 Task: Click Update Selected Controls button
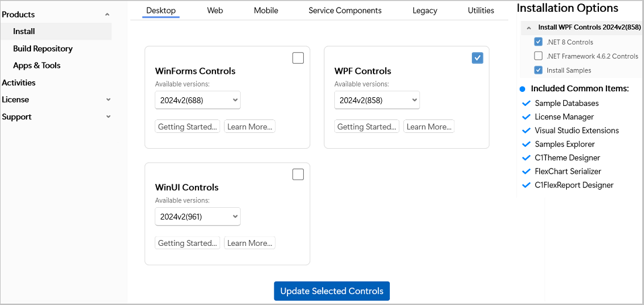click(332, 291)
